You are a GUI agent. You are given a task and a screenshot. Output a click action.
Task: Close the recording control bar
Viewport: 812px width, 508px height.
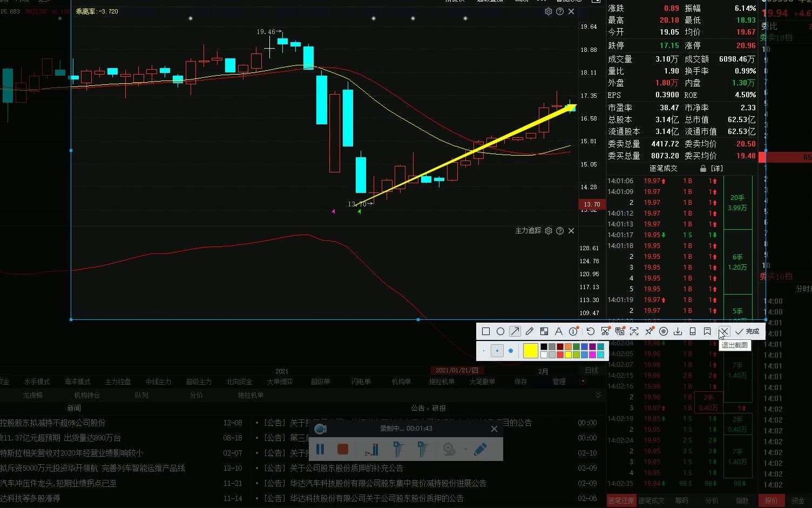[x=494, y=429]
